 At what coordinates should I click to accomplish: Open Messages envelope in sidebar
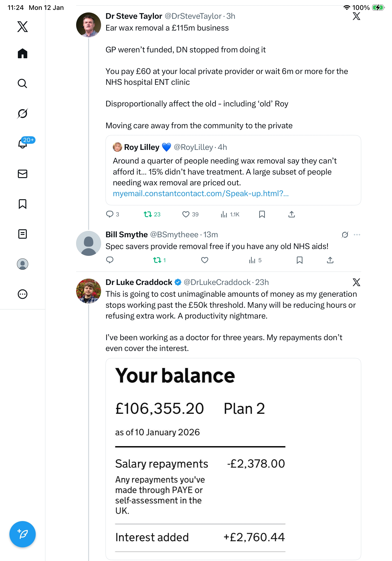click(23, 174)
